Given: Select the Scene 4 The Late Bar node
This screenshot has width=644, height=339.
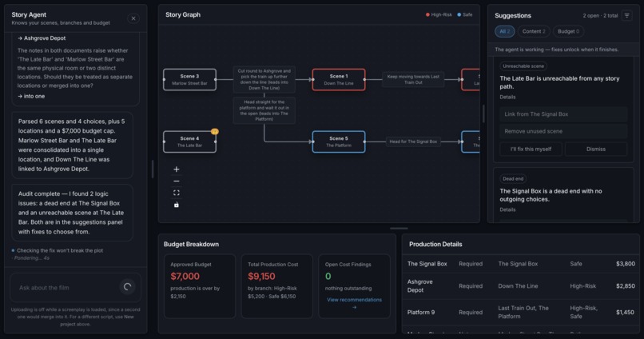Looking at the screenshot, I should pyautogui.click(x=189, y=142).
